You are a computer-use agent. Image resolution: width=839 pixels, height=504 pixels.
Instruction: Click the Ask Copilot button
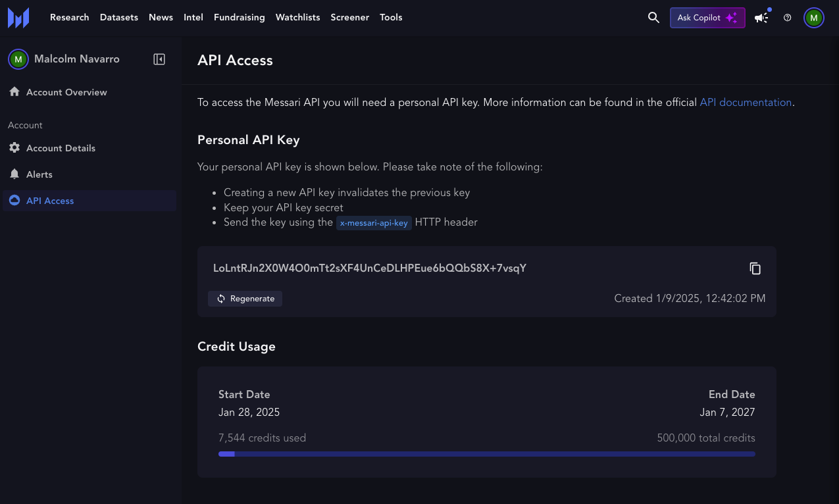[x=707, y=18]
